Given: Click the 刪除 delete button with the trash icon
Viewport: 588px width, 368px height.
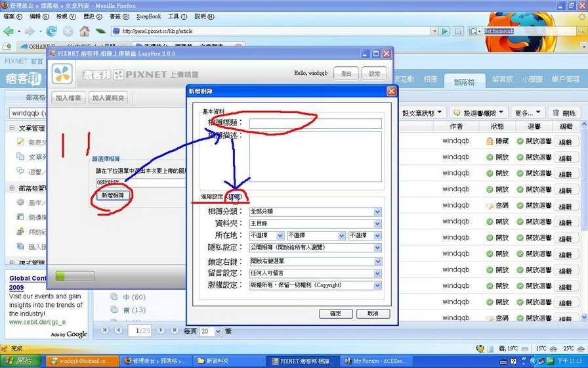Looking at the screenshot, I should pos(564,112).
